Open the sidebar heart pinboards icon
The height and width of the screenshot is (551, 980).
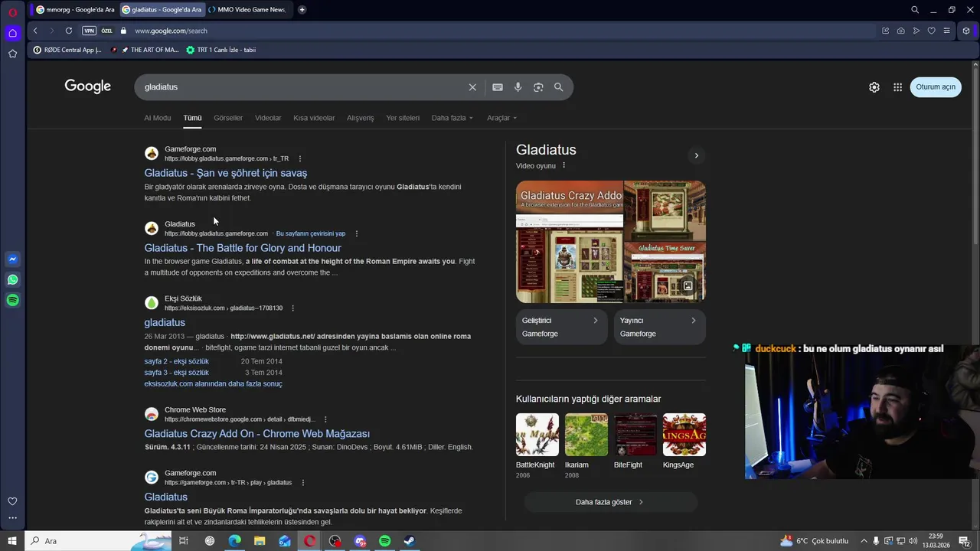(12, 501)
